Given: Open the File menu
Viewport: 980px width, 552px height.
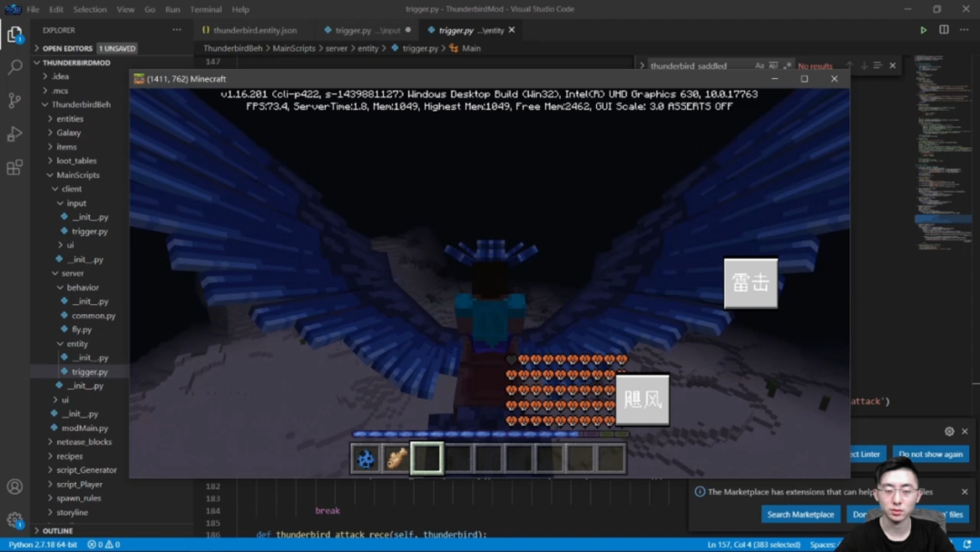Looking at the screenshot, I should tap(34, 9).
